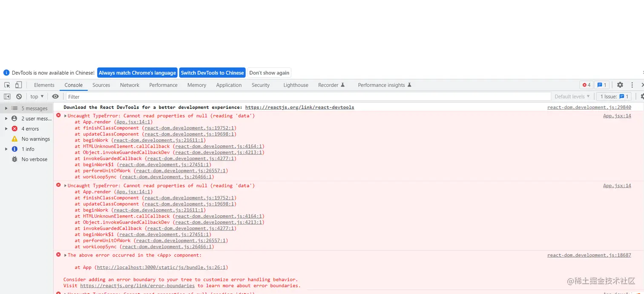Click 'Always match Chrome's language' button
Image resolution: width=644 pixels, height=294 pixels.
(137, 73)
